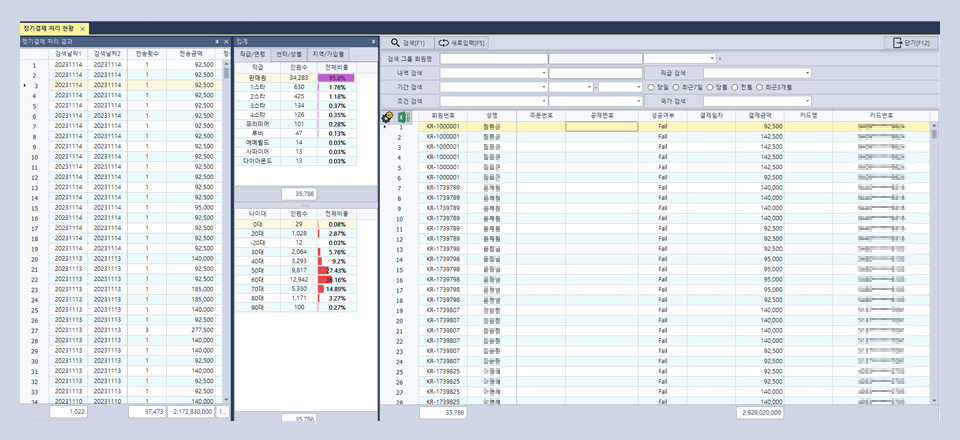Open the 지역/가입월 tab

point(329,53)
